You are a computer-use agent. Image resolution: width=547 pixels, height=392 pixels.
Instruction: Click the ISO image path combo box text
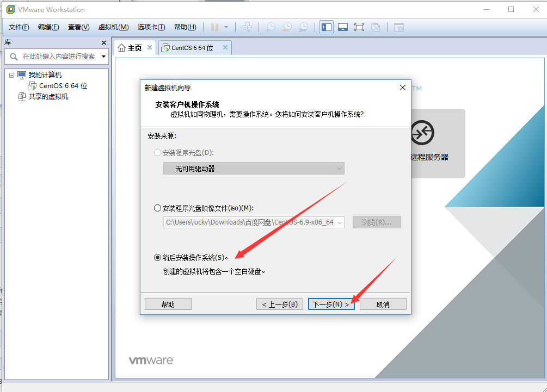[249, 222]
